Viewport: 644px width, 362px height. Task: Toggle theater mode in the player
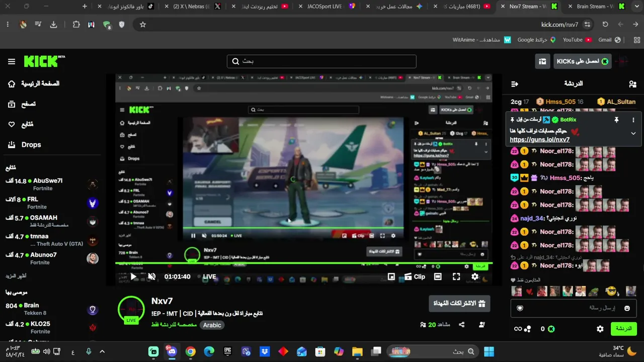438,277
